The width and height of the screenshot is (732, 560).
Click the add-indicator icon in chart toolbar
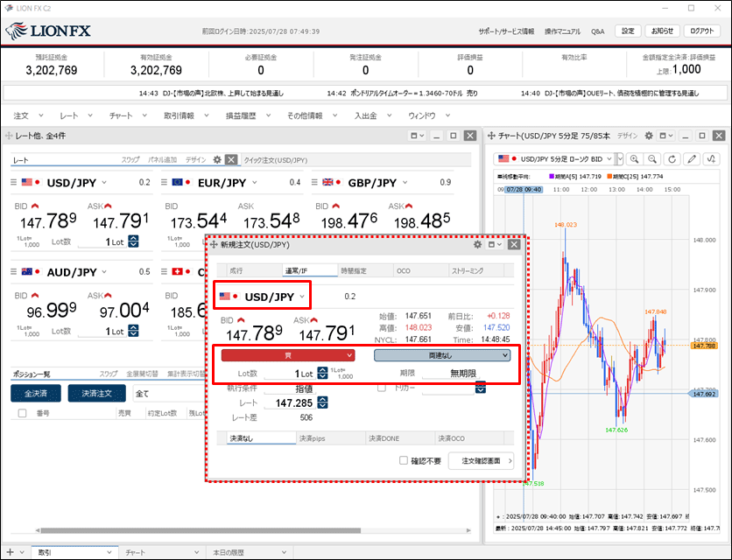coord(712,158)
